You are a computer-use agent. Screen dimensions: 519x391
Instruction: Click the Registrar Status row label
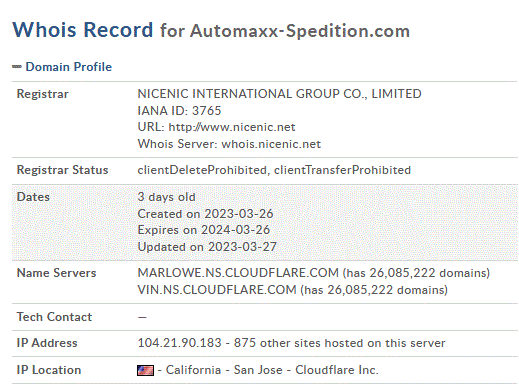62,170
